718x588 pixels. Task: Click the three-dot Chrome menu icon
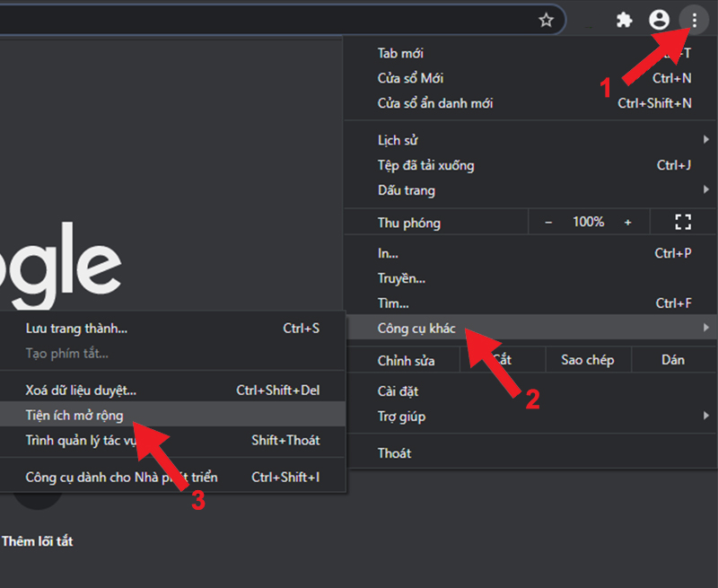pos(694,20)
